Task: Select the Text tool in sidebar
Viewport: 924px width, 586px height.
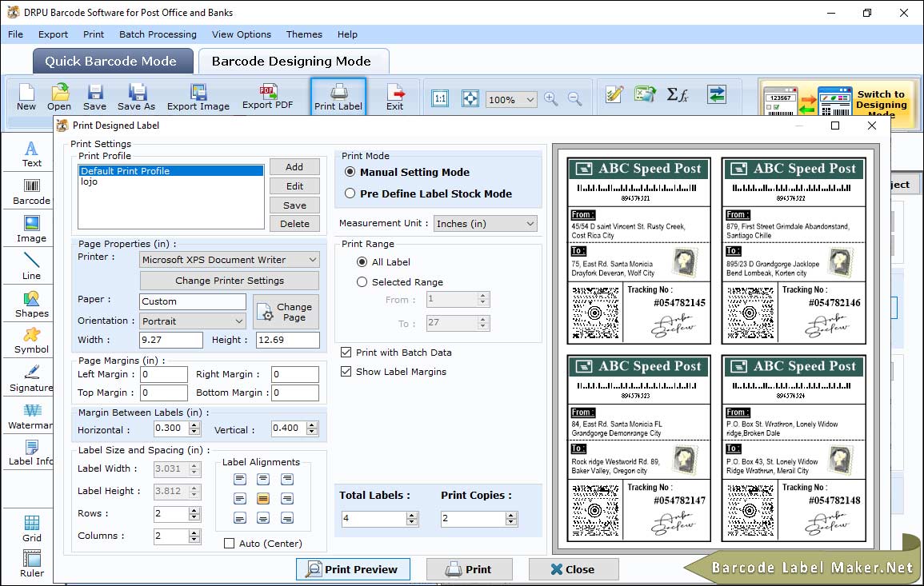Action: click(32, 154)
